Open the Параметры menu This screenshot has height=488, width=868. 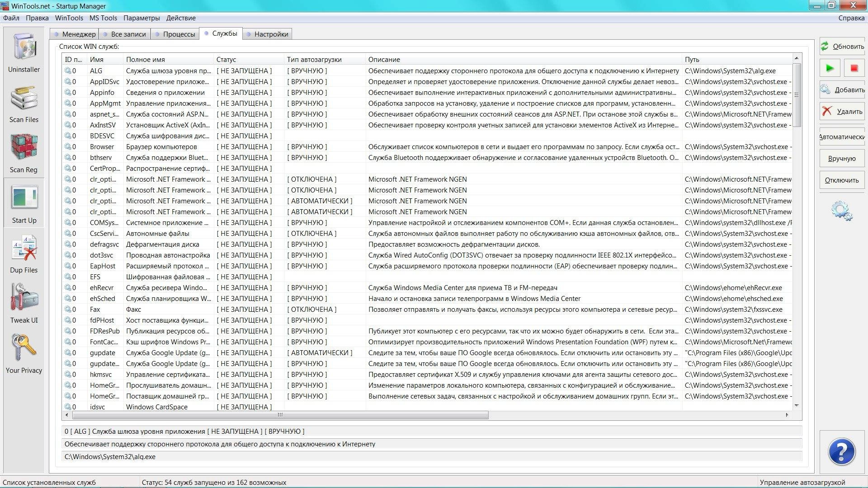[142, 18]
